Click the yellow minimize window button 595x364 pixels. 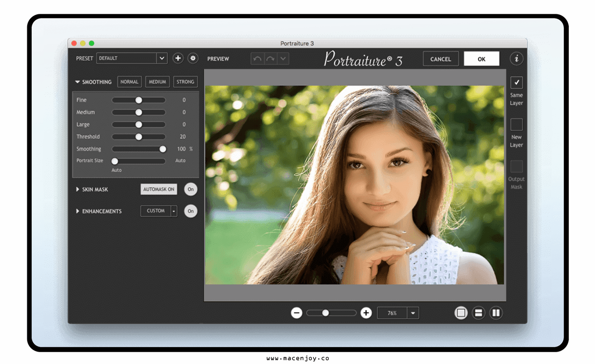(83, 44)
